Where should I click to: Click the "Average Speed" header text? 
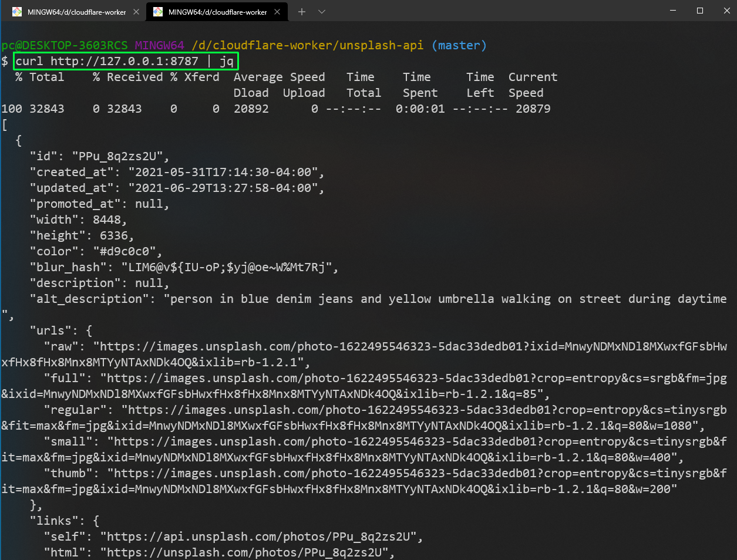pyautogui.click(x=280, y=77)
